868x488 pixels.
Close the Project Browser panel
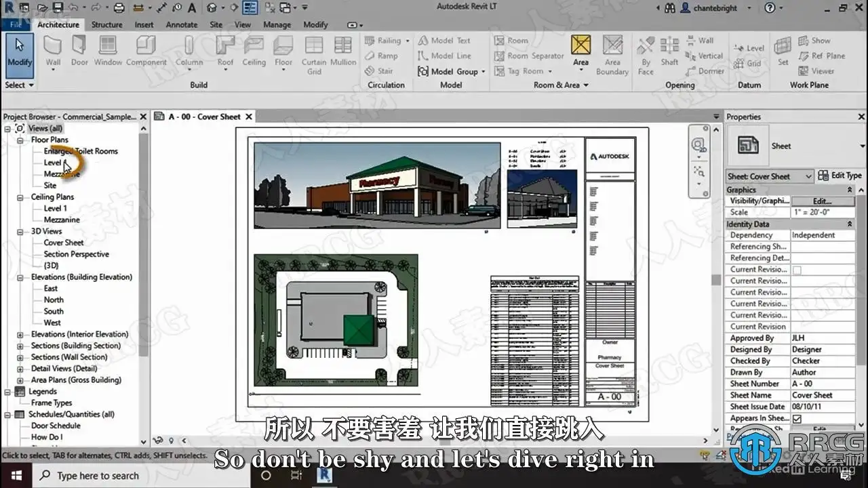point(143,117)
